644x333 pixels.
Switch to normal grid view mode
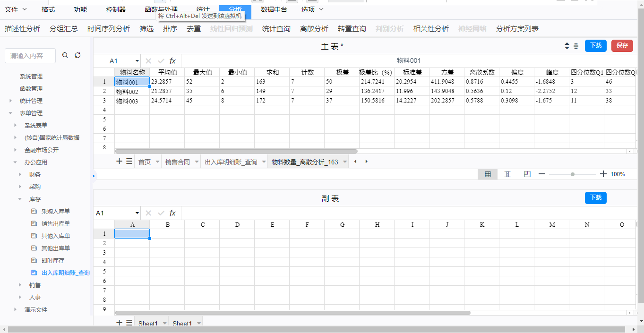point(488,174)
